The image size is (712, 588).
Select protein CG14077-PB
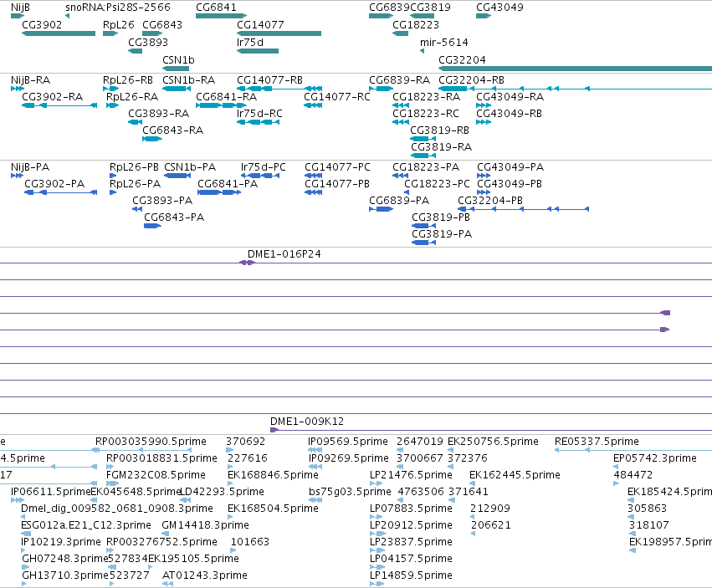pos(313,192)
